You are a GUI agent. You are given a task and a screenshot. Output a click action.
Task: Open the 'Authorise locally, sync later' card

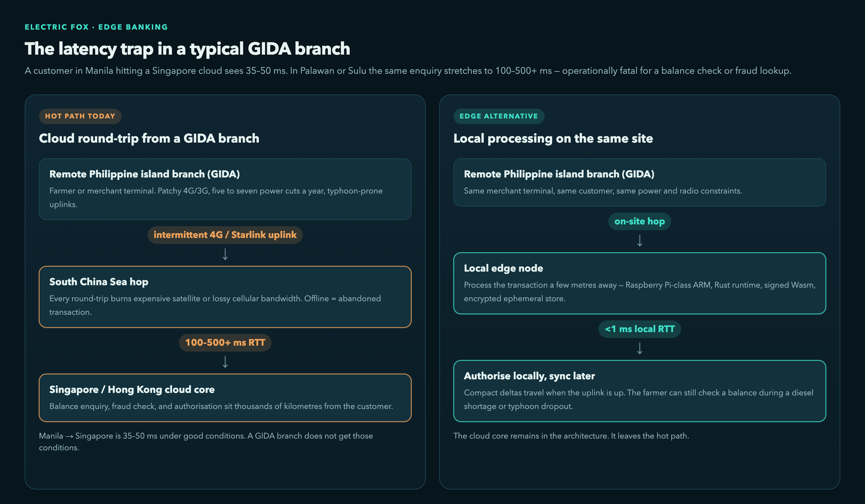pos(639,391)
